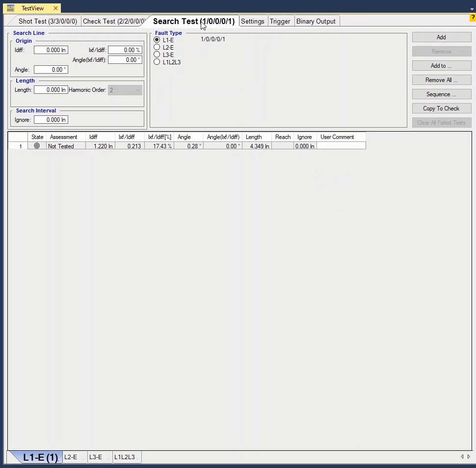Viewport: 476px width, 468px height.
Task: Click the gray state circle in row 1
Action: (37, 146)
